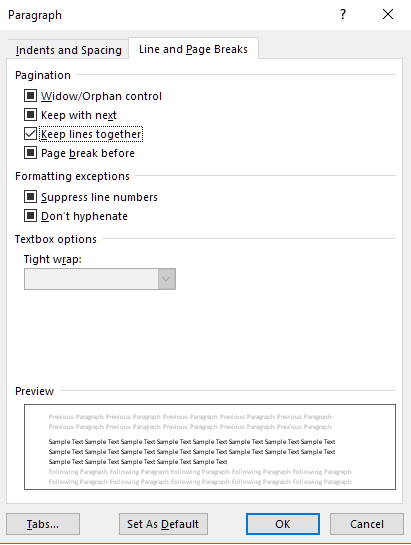Switch to the Indents and Spacing tab
This screenshot has width=411, height=545.
click(68, 50)
